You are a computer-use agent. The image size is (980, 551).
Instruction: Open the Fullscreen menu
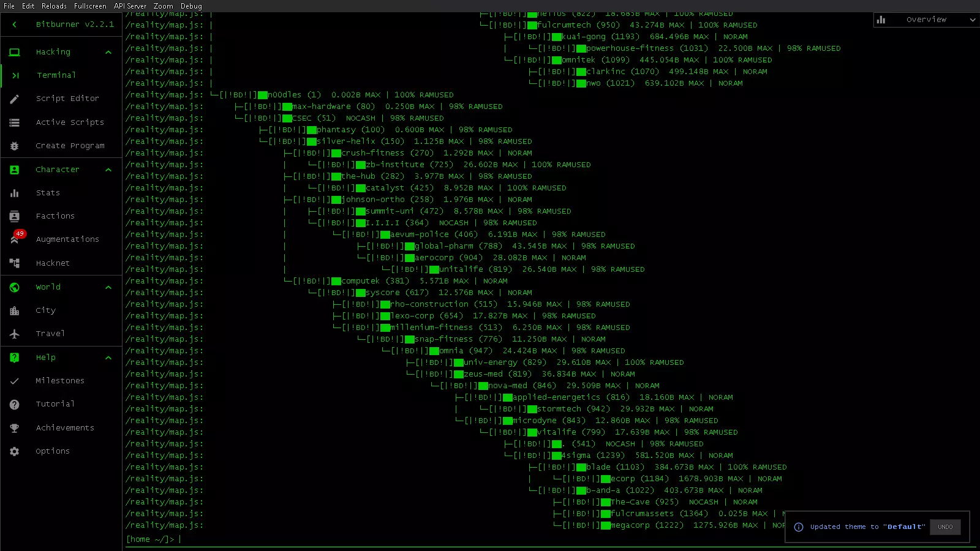click(x=90, y=6)
